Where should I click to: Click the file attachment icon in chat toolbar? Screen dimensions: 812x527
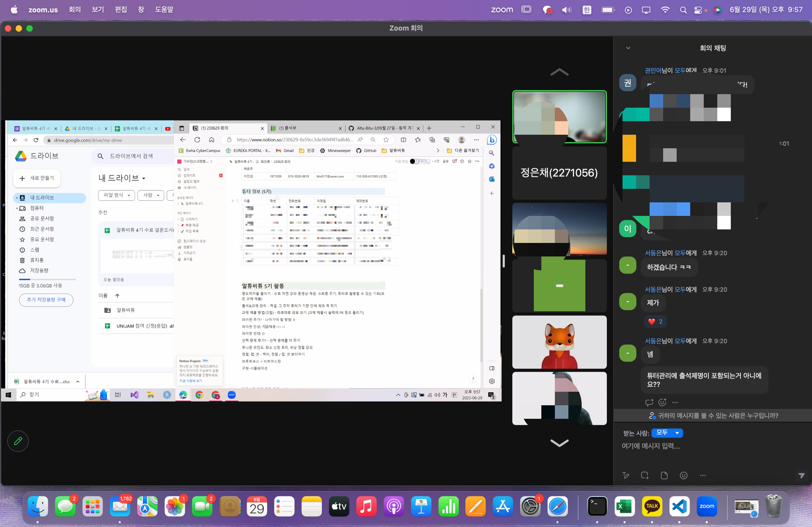pos(664,475)
